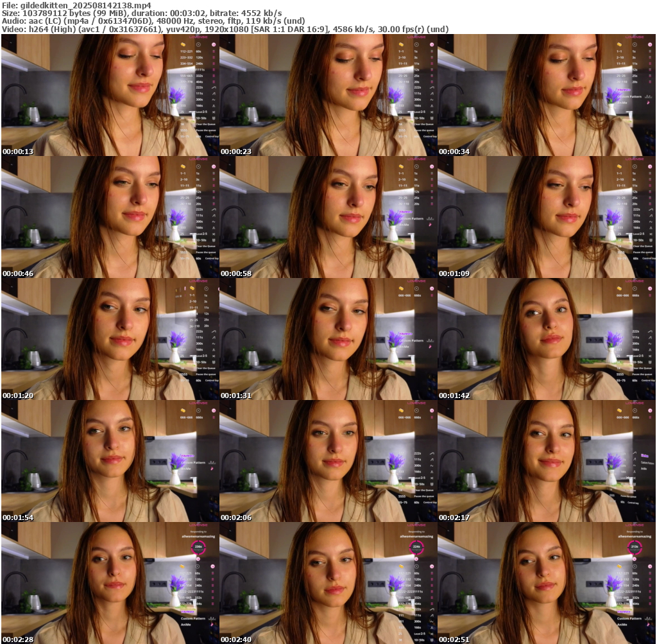The image size is (657, 644).
Task: Click the pink timer circle in the 00:02:51 frame
Action: click(x=635, y=547)
